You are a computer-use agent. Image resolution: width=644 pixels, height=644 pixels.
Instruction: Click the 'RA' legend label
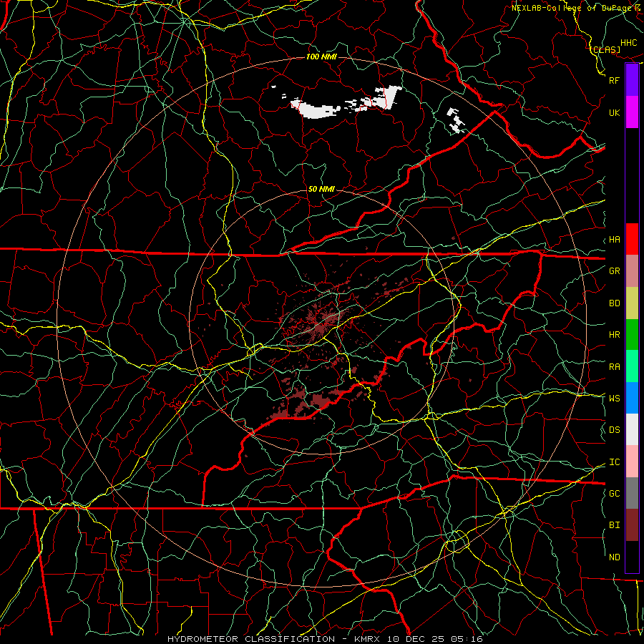[614, 367]
